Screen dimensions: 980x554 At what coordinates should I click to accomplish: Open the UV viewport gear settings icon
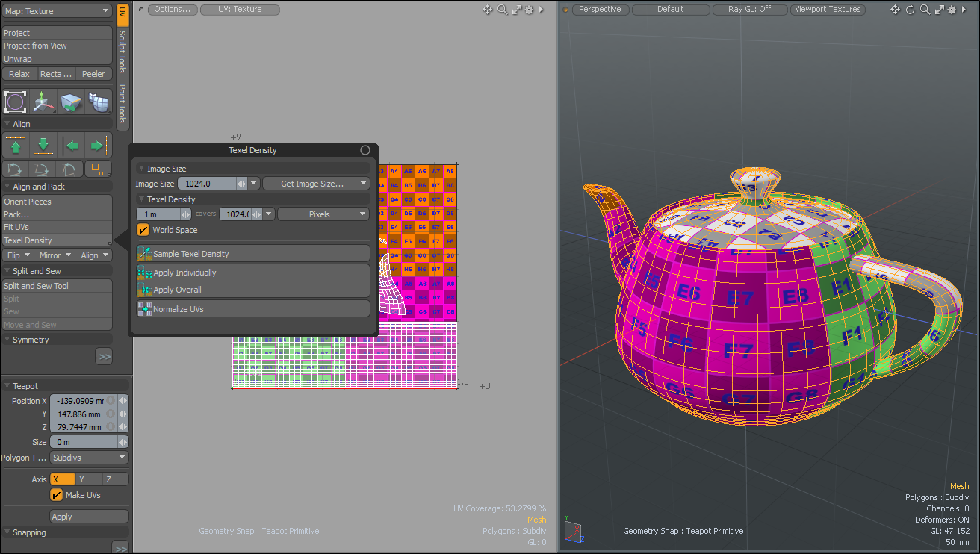(529, 10)
